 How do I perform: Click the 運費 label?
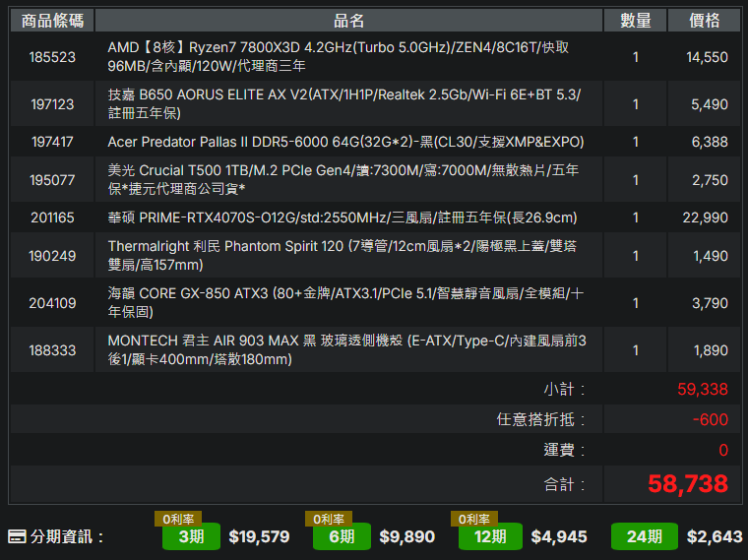coord(564,450)
